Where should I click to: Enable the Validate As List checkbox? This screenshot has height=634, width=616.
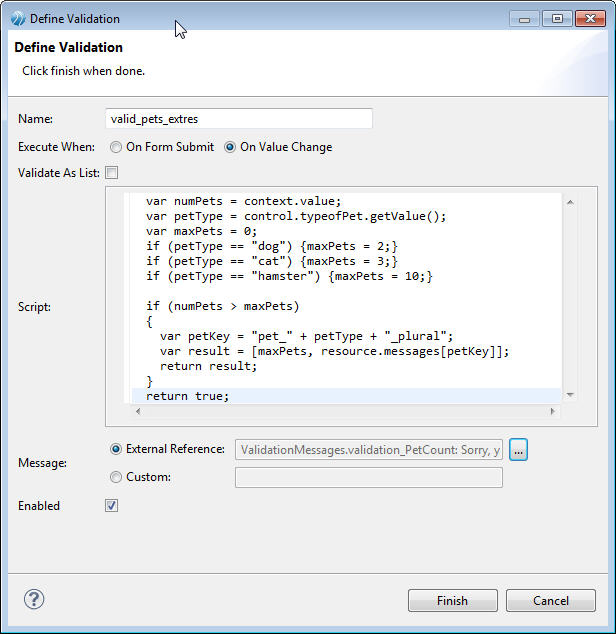[x=112, y=173]
